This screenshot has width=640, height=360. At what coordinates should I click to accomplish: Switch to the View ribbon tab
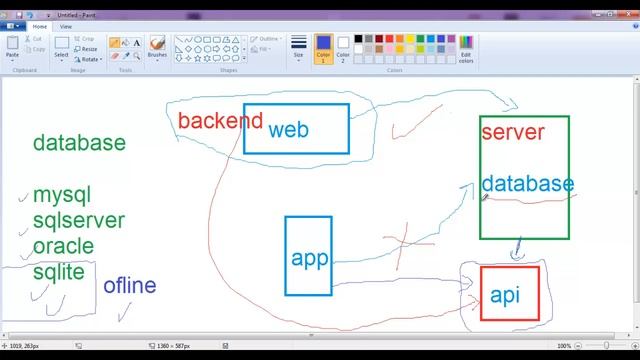(x=66, y=27)
